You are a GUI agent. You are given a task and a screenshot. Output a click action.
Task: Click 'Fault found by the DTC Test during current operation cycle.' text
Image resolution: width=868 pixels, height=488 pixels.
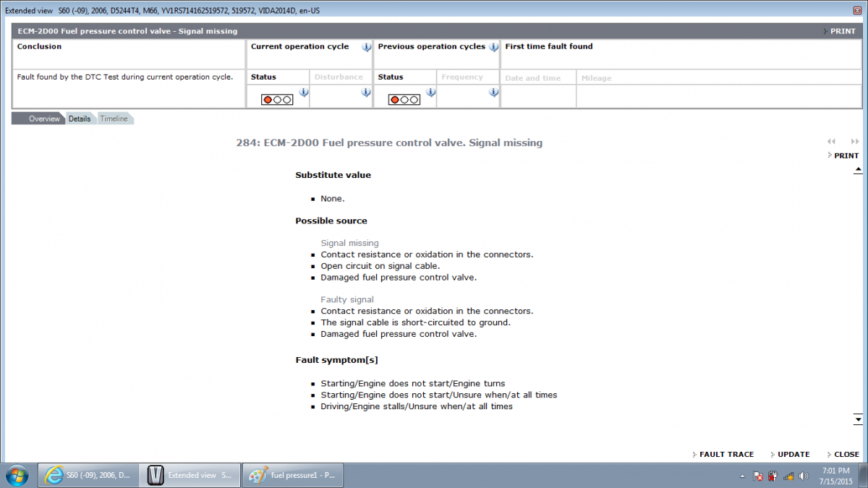pos(124,77)
